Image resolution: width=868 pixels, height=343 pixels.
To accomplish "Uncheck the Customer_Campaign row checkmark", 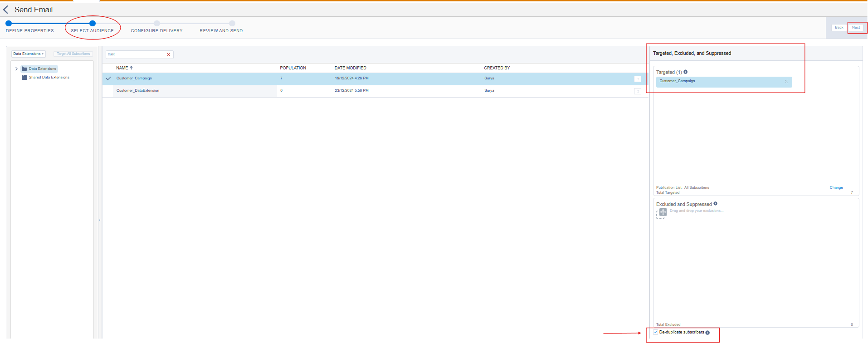I will (108, 78).
